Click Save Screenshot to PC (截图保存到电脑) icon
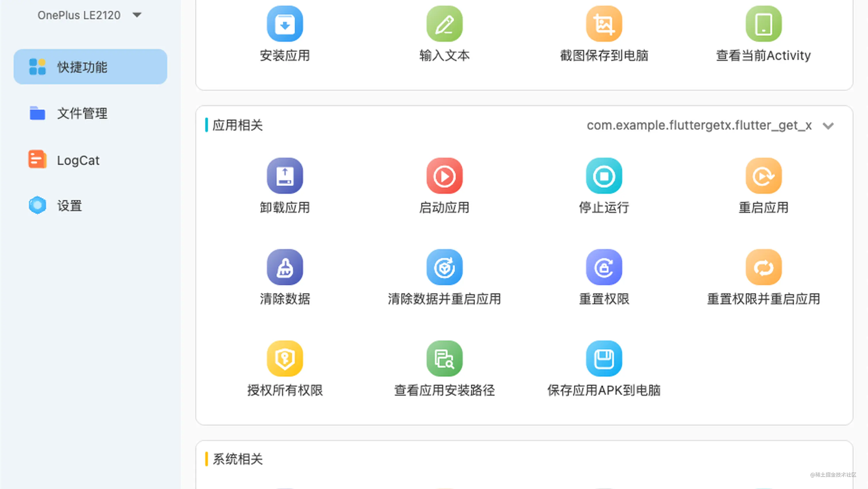The width and height of the screenshot is (868, 489). 604,24
